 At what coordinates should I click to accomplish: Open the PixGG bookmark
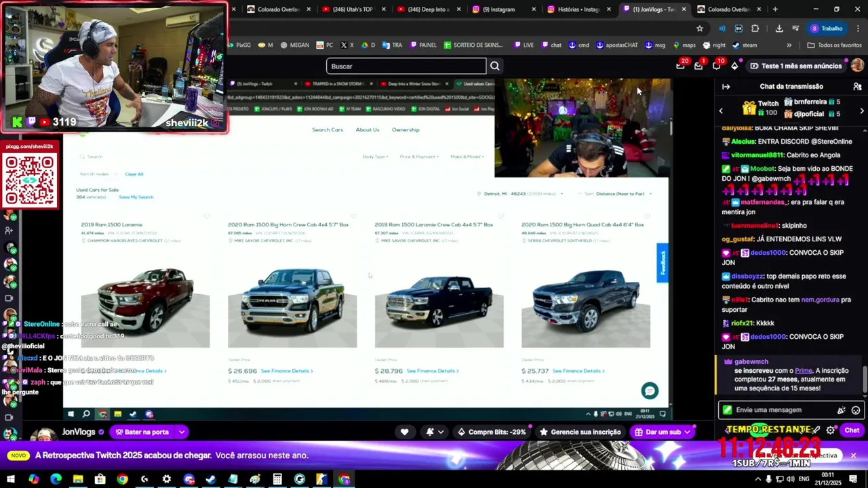[x=239, y=45]
